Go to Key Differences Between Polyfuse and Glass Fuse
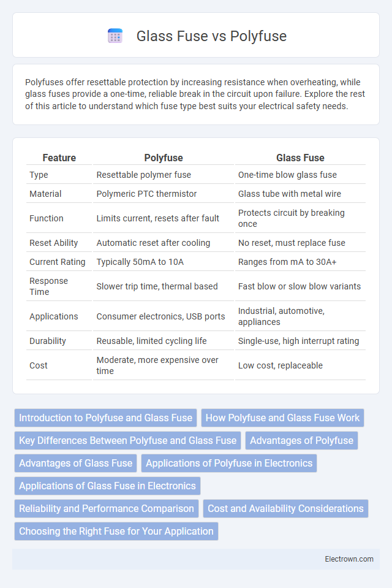 click(x=128, y=440)
